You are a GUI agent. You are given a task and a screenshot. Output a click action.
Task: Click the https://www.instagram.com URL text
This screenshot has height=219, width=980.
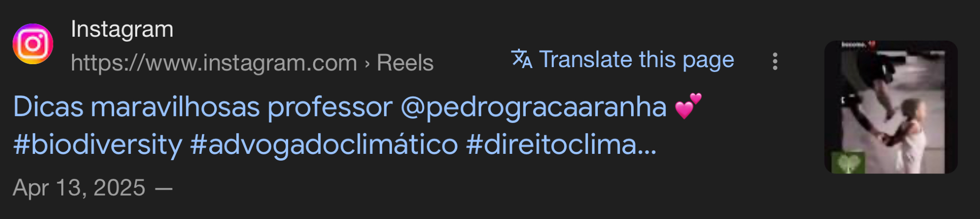(x=214, y=63)
